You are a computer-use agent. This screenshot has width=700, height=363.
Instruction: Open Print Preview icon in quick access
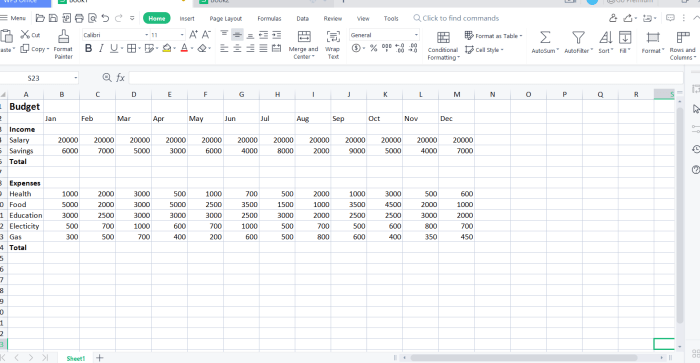(92, 18)
